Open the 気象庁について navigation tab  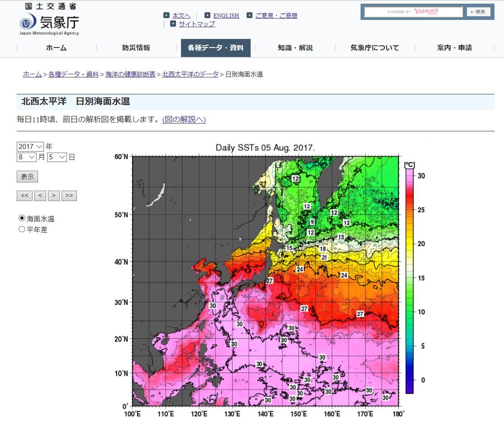tap(375, 48)
